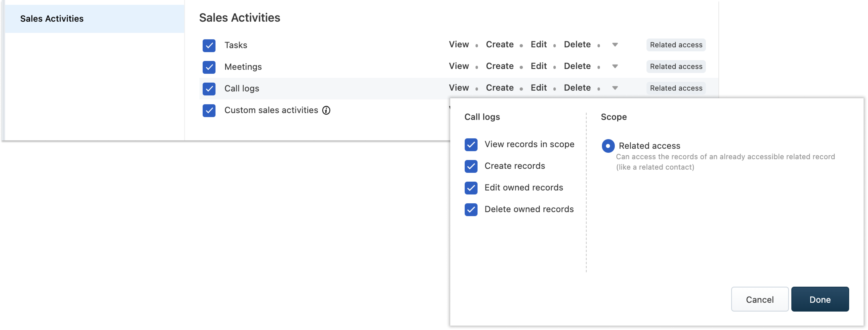Screen dimensions: 868x330
Task: Click Related access badge for Call logs
Action: pos(676,88)
